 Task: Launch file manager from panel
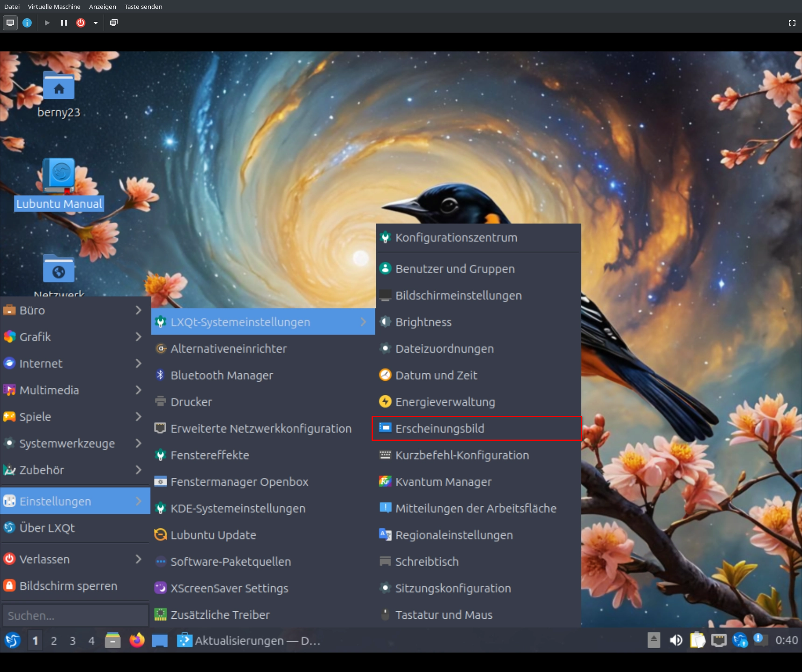coord(113,640)
